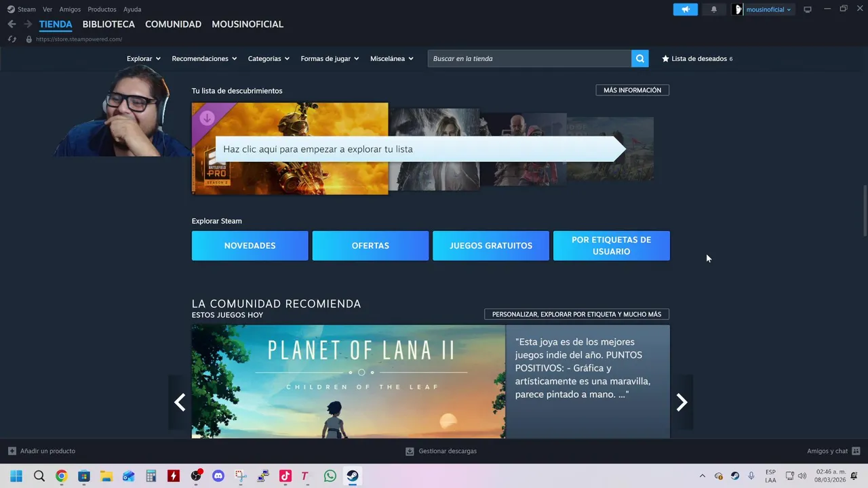
Task: Go back with the back arrow
Action: [12, 24]
